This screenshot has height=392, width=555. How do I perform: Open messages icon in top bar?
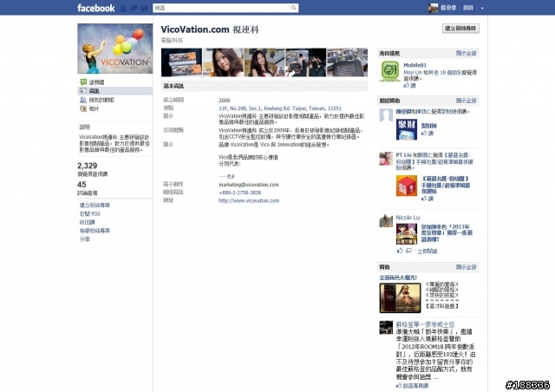pos(134,8)
